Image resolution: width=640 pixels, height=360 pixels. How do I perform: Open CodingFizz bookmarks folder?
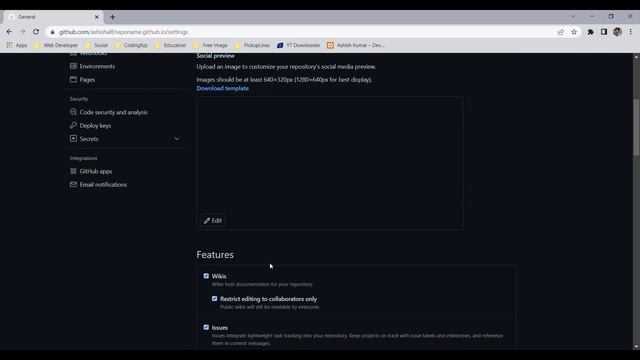[x=131, y=45]
